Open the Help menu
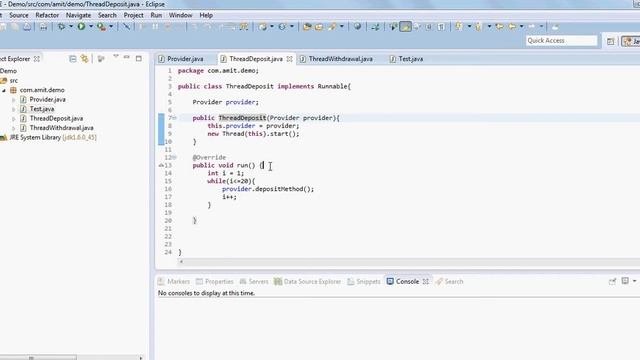The image size is (640, 360). [x=206, y=15]
